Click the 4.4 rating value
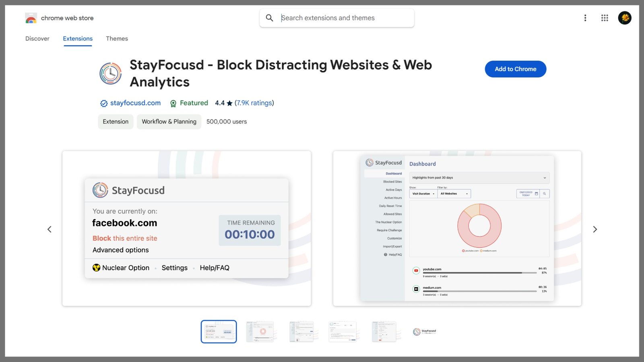 [x=220, y=103]
